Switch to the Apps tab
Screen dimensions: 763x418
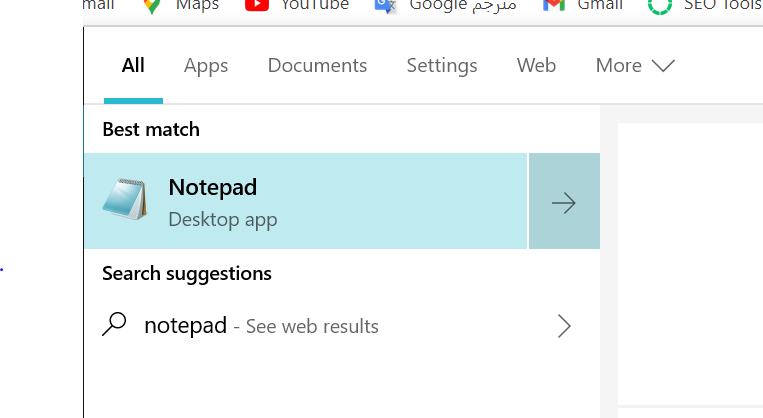point(206,66)
